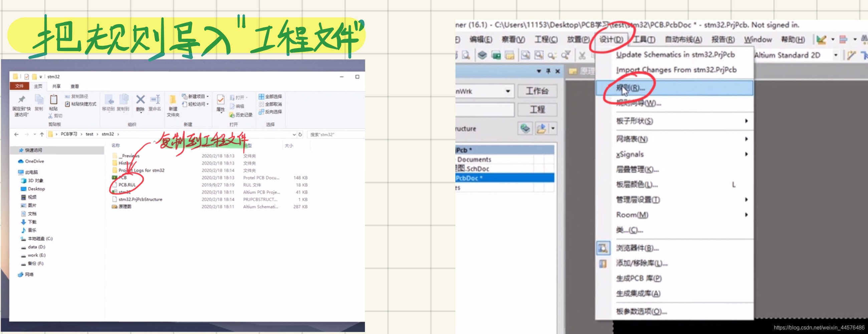Screen dimensions: 868x334
Task: Click Invert selection (反向选择) in Explorer
Action: pyautogui.click(x=270, y=112)
